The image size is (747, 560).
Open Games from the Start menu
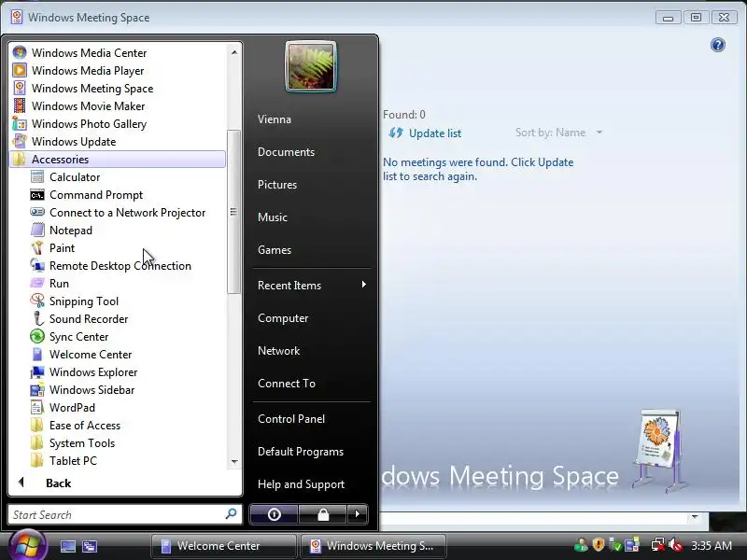274,250
